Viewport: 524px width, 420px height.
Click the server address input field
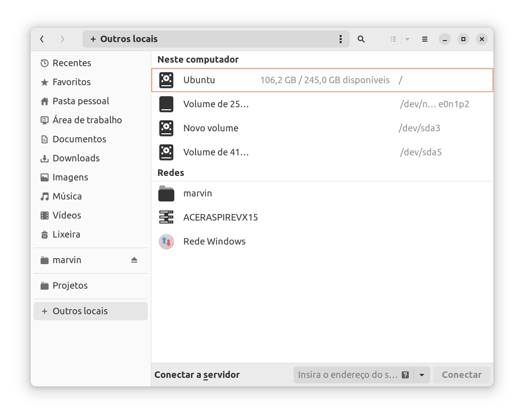[x=347, y=375]
